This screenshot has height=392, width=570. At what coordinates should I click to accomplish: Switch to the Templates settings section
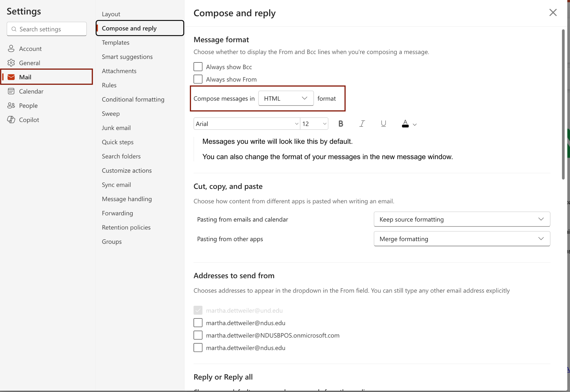(116, 42)
